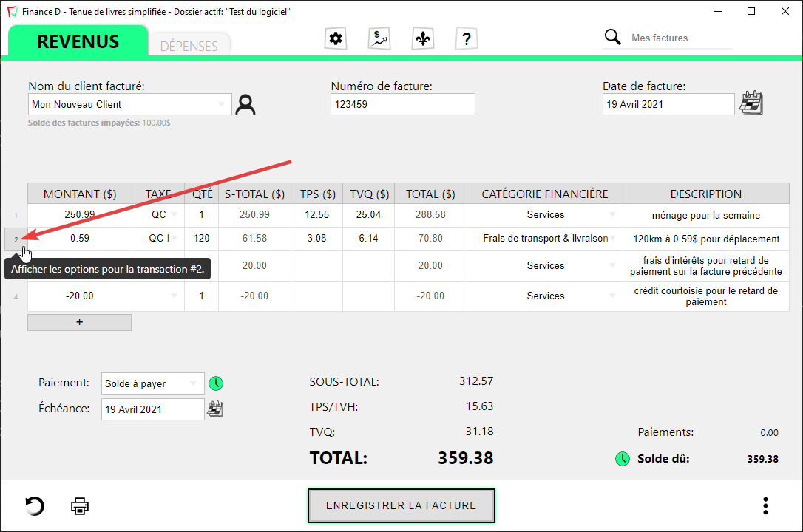Switch to the DÉPENSES tab
Viewport: 803px width, 532px height.
(x=189, y=46)
